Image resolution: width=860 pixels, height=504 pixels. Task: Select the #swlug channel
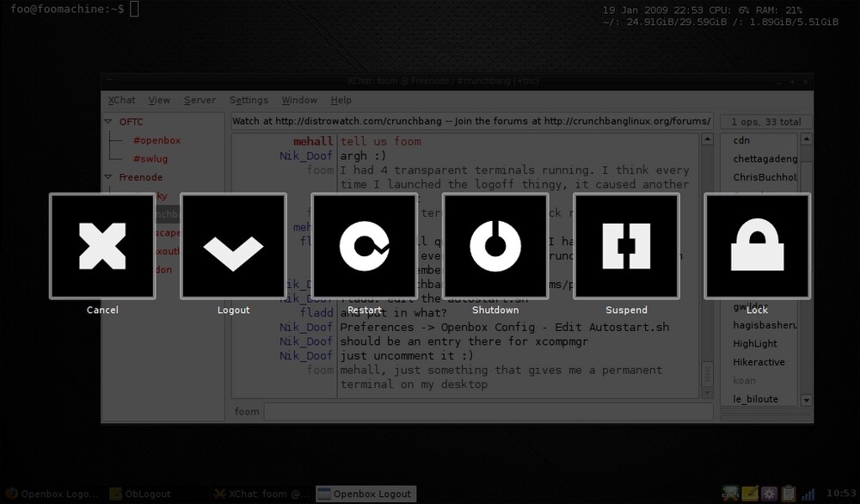pos(150,158)
